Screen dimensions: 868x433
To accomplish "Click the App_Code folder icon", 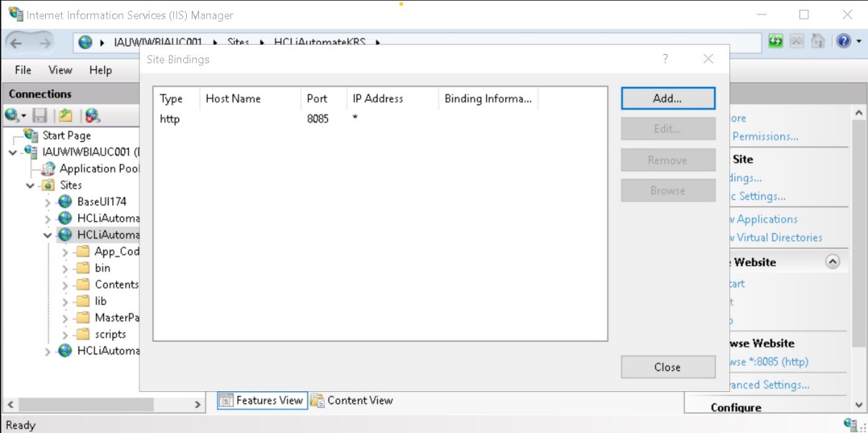I will click(83, 252).
